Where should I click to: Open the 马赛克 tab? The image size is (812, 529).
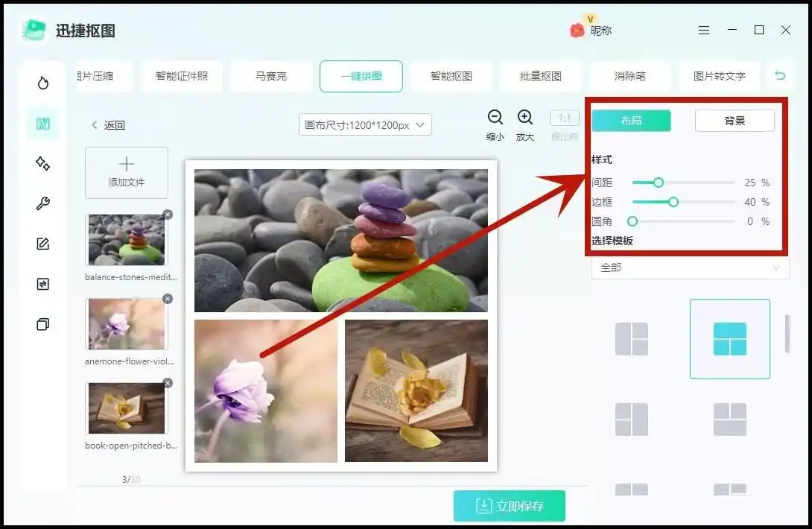(x=271, y=76)
